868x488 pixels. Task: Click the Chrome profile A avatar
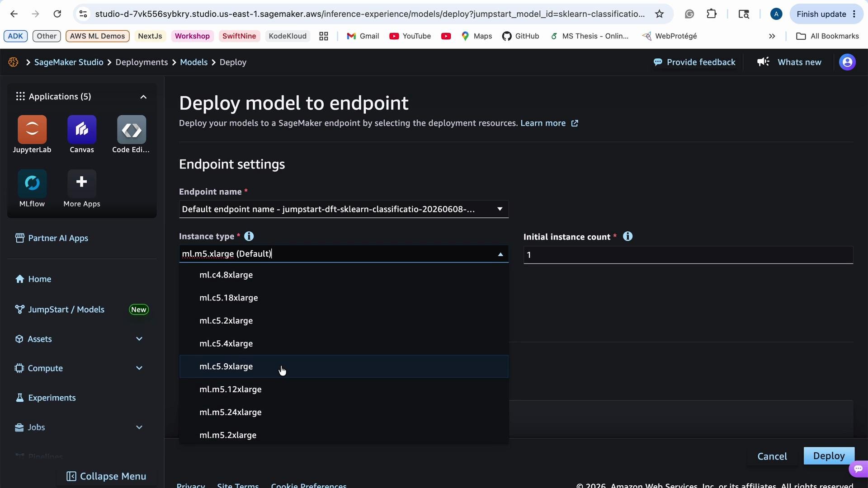coord(776,14)
